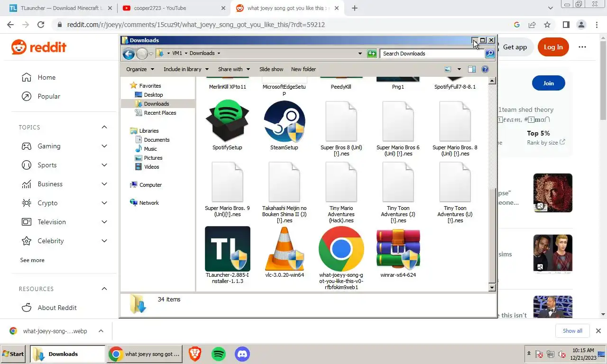Image resolution: width=607 pixels, height=364 pixels.
Task: Open the change view dropdown arrow
Action: [459, 69]
